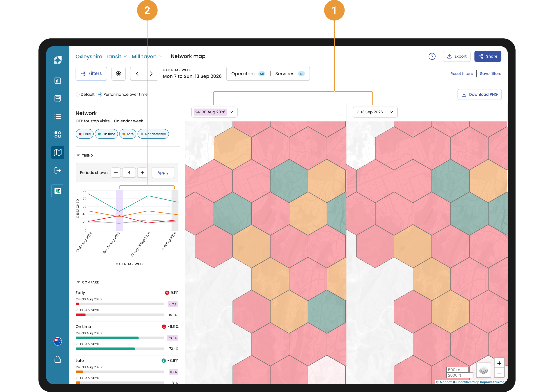
Task: Click the lock icon in sidebar
Action: (x=57, y=359)
